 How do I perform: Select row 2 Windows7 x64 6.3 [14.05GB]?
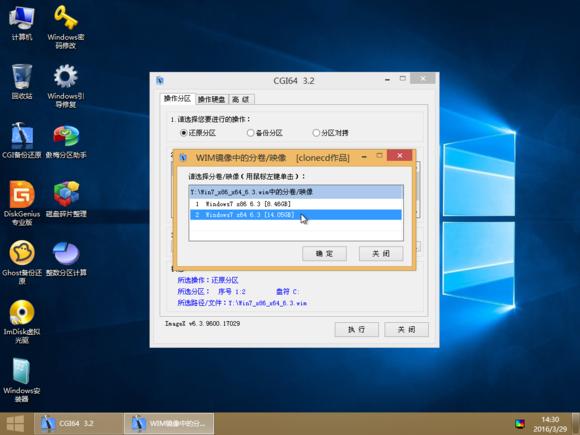pyautogui.click(x=296, y=215)
